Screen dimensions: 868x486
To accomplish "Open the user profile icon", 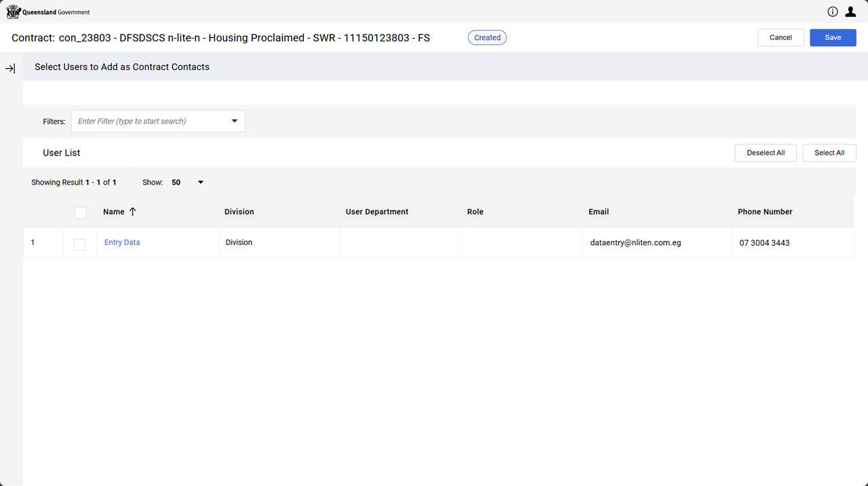I will click(850, 12).
